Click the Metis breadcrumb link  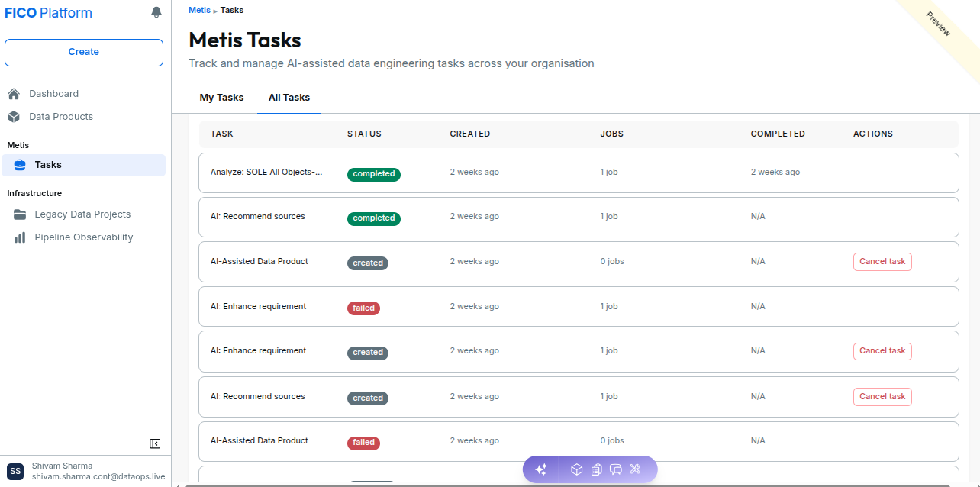(x=199, y=10)
